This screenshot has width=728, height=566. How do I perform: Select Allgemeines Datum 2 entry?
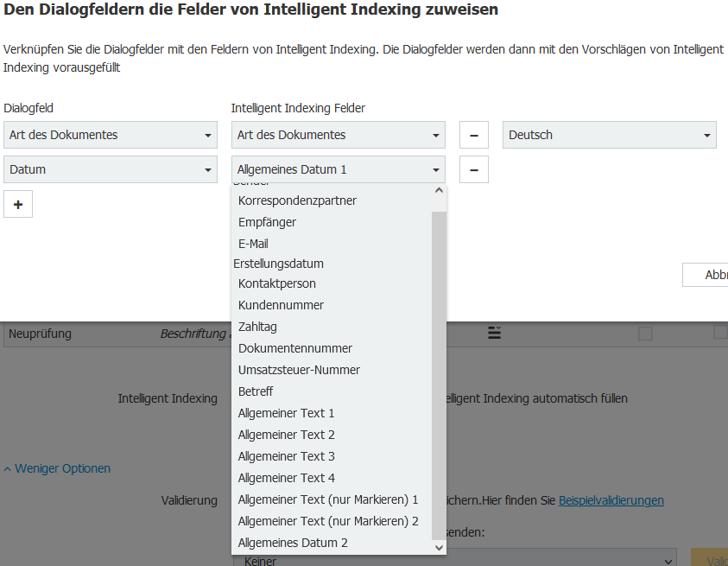tap(293, 543)
